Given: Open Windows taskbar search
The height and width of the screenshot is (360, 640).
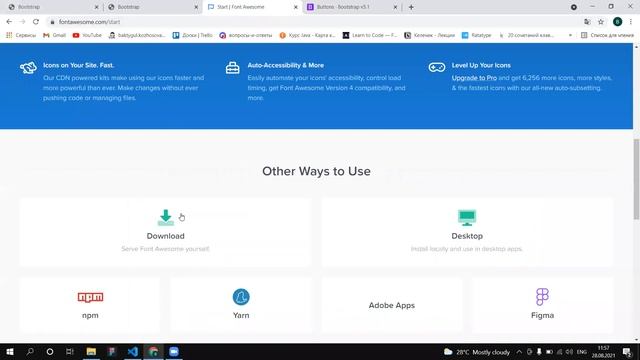Looking at the screenshot, I should tap(30, 351).
